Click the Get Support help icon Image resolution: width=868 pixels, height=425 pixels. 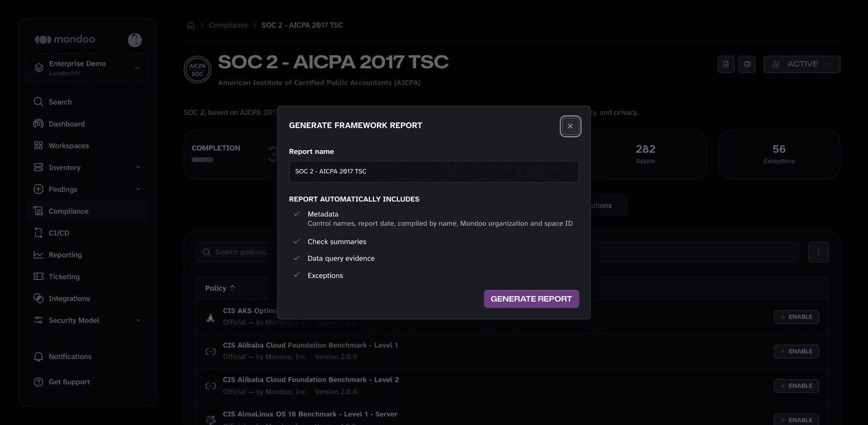pyautogui.click(x=39, y=382)
